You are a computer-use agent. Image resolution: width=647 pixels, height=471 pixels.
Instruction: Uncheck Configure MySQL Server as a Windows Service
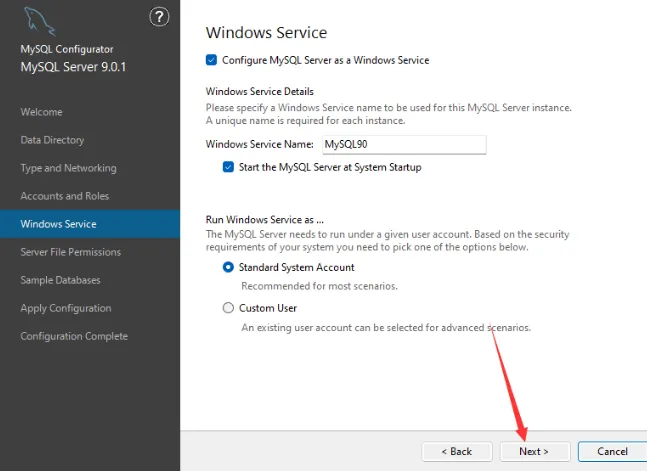(211, 60)
